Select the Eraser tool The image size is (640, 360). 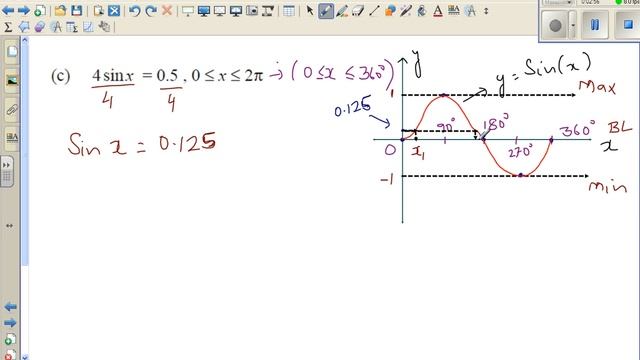pos(358,11)
